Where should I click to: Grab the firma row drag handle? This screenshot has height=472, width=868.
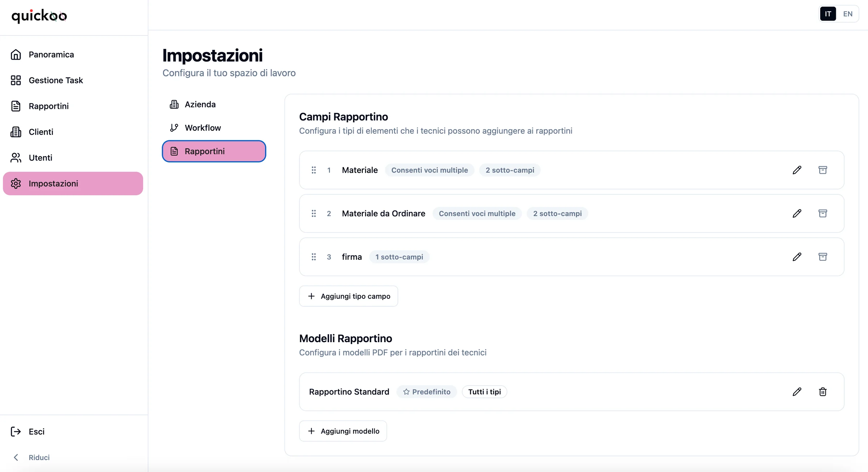[x=314, y=257]
